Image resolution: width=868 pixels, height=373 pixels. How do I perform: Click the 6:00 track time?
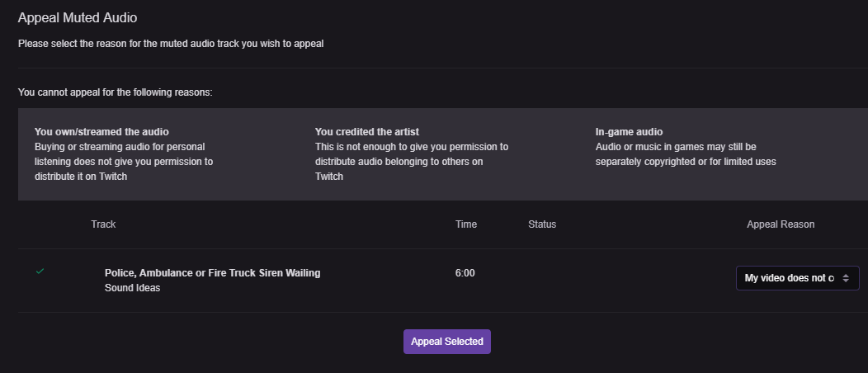[x=465, y=273]
